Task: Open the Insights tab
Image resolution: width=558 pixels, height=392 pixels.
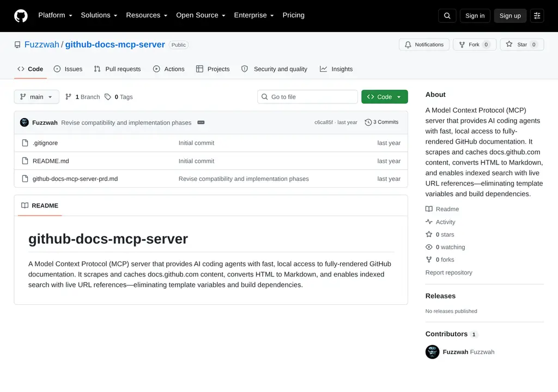Action: [336, 69]
